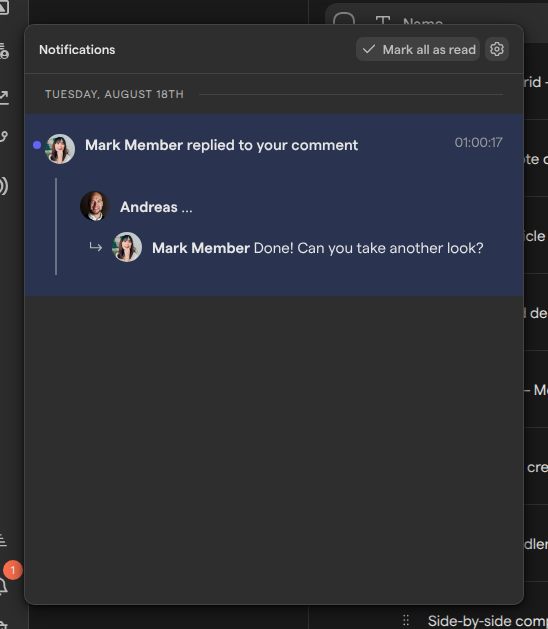Click the curved path icon in sidebar
Image resolution: width=548 pixels, height=629 pixels.
4,137
